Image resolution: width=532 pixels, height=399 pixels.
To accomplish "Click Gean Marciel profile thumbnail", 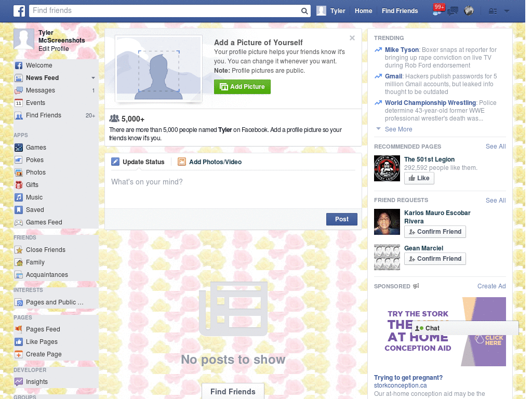I will point(387,257).
